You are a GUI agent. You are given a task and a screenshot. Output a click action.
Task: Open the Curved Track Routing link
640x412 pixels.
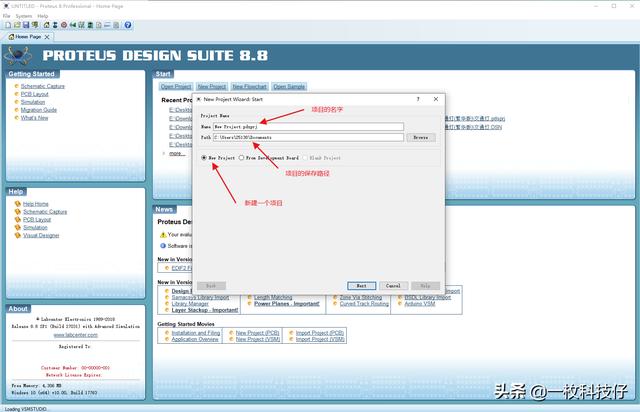point(364,304)
